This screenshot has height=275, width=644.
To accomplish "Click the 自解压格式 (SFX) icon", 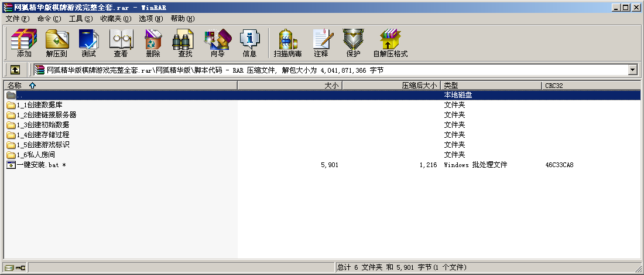I will click(390, 43).
